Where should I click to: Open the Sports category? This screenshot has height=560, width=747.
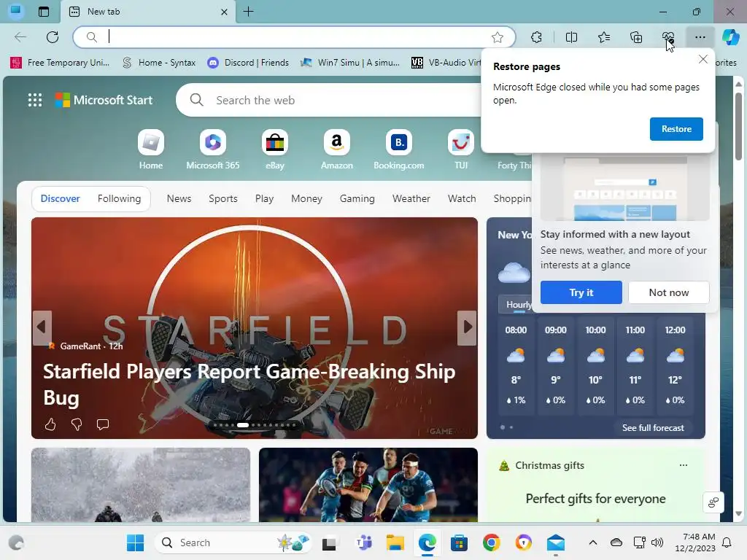coord(223,198)
